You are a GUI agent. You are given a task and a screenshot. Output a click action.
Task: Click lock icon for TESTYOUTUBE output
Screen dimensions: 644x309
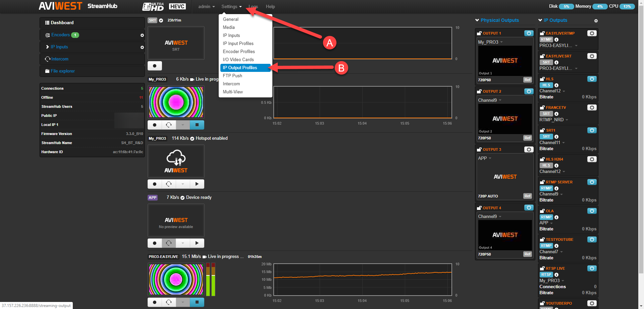[x=542, y=239]
